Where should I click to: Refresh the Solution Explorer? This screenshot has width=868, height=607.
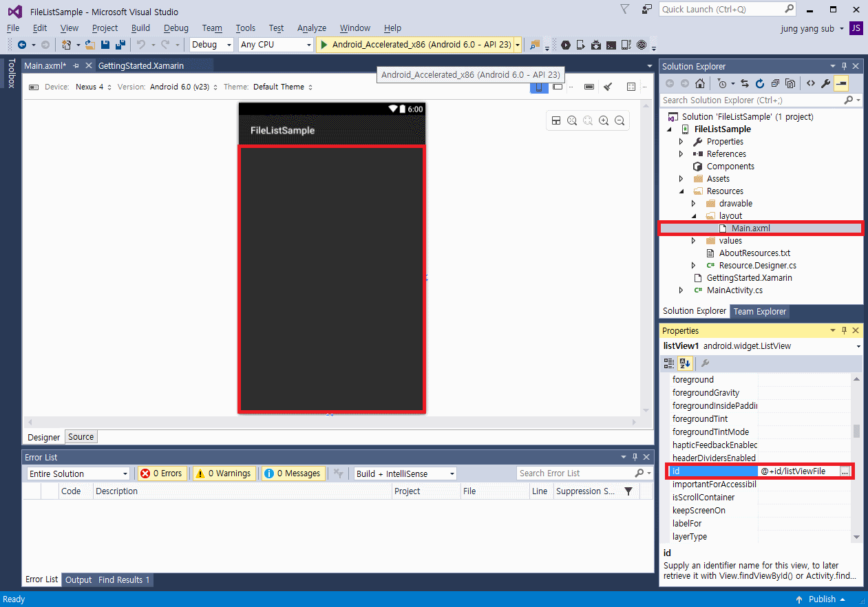[760, 83]
